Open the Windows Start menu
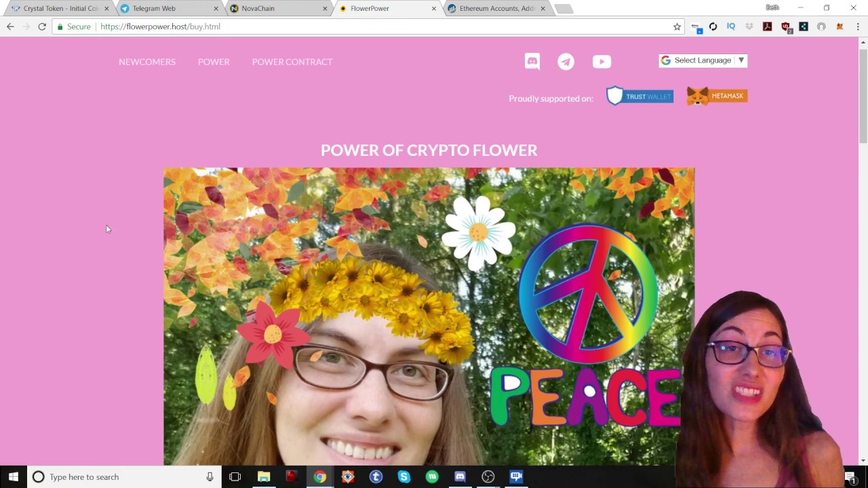Image resolution: width=868 pixels, height=488 pixels. tap(14, 477)
